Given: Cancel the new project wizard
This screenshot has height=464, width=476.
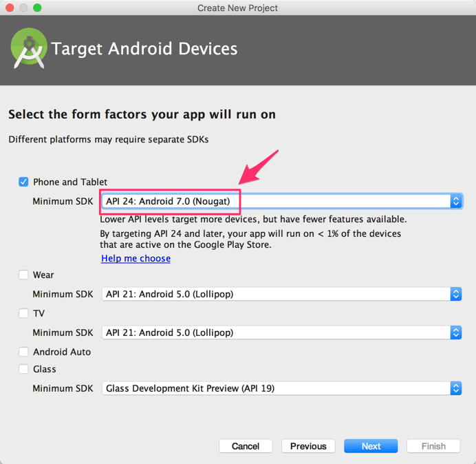Looking at the screenshot, I should coord(246,446).
